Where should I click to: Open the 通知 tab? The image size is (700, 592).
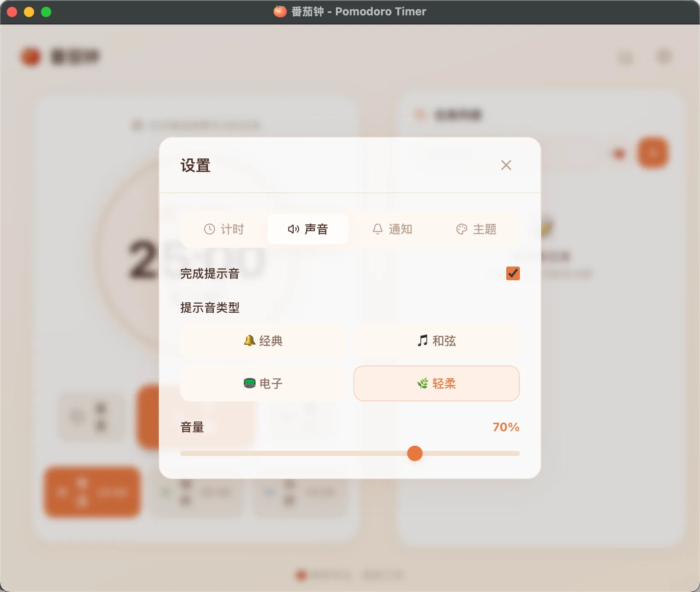point(392,229)
